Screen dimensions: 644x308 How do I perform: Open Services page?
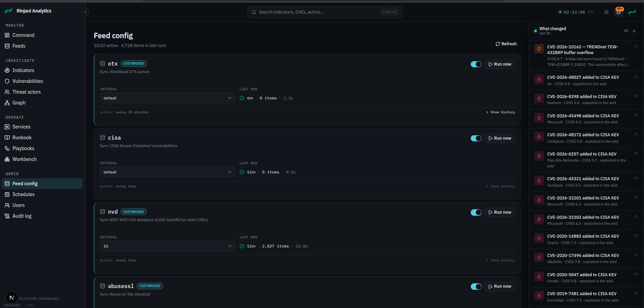coord(42,127)
